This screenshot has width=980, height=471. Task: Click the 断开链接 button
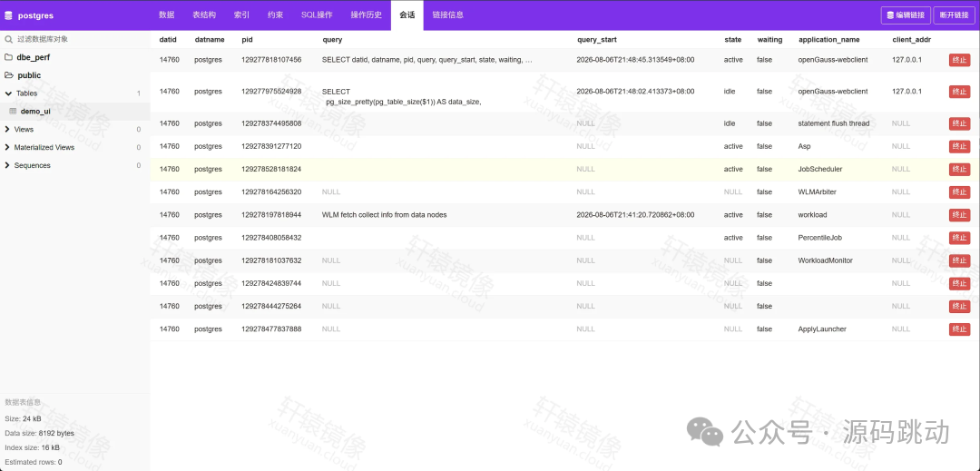[x=954, y=15]
